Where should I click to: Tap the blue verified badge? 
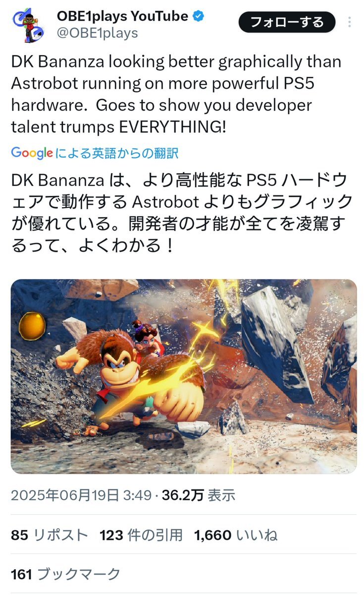pyautogui.click(x=199, y=16)
